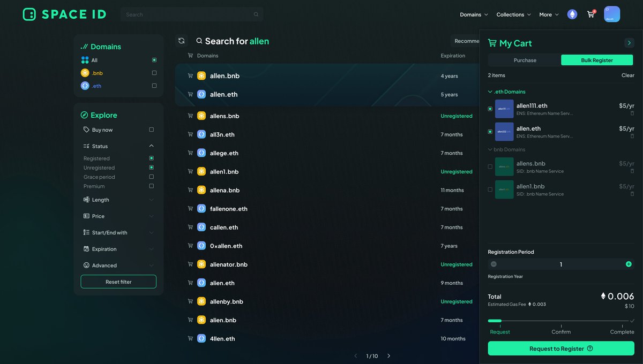Viewport: 643px width, 364px height.
Task: Collapse the Status filter section
Action: [152, 146]
